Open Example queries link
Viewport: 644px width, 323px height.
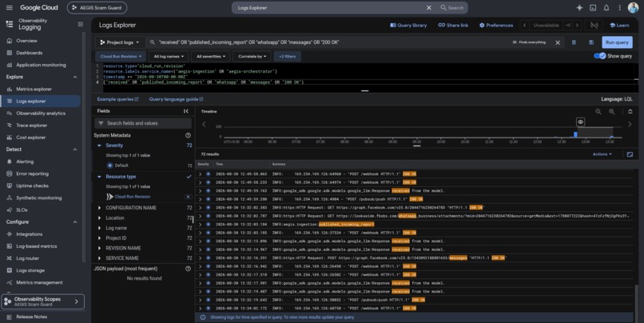tap(117, 99)
